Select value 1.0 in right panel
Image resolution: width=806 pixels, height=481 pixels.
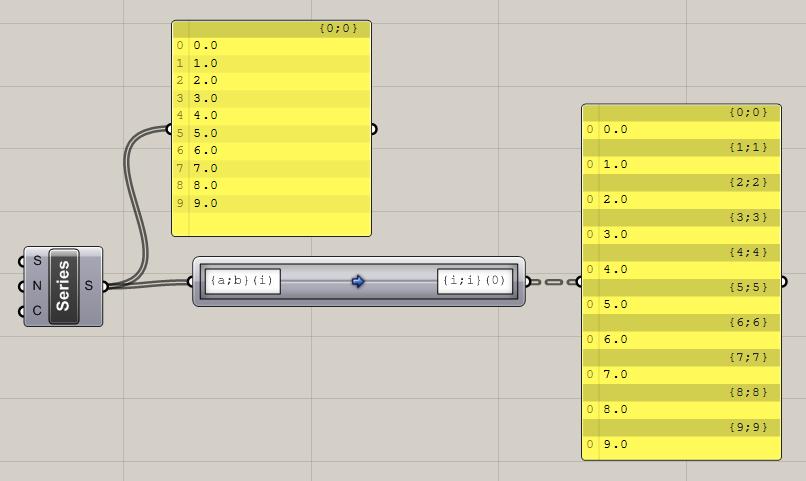click(616, 164)
